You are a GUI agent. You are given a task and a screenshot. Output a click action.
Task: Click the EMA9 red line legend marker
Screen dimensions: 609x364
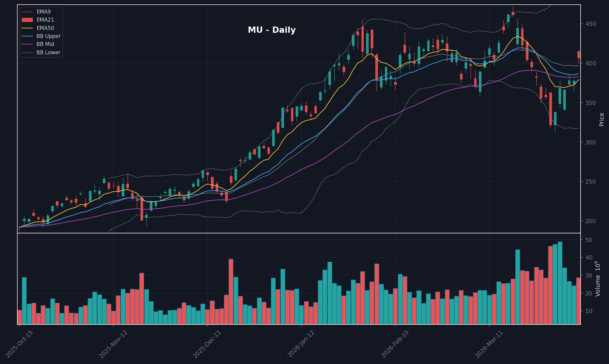tap(27, 12)
